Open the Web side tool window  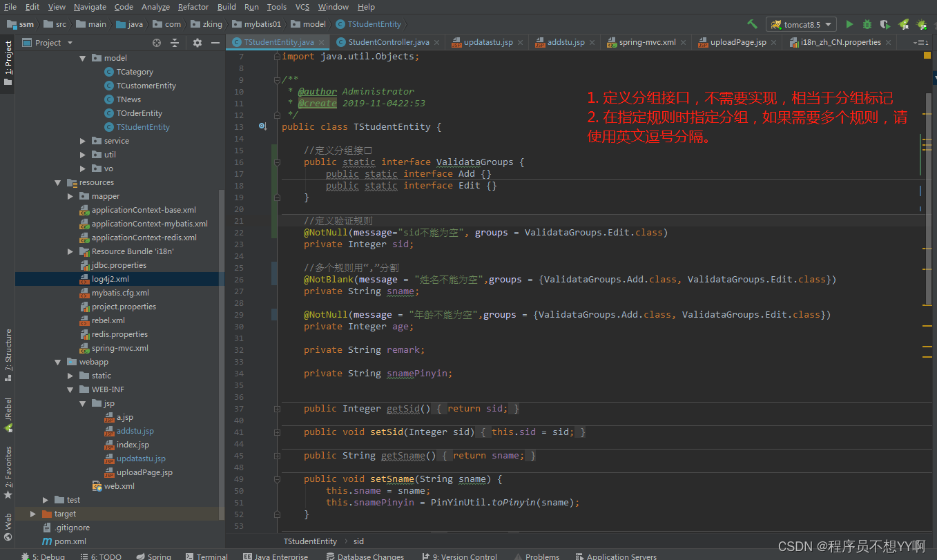pyautogui.click(x=8, y=526)
